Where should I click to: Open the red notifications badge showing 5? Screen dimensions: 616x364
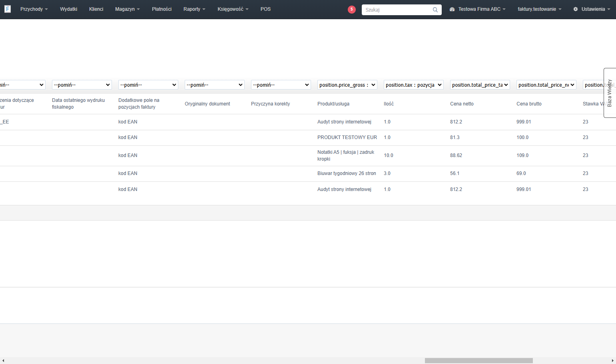352,9
